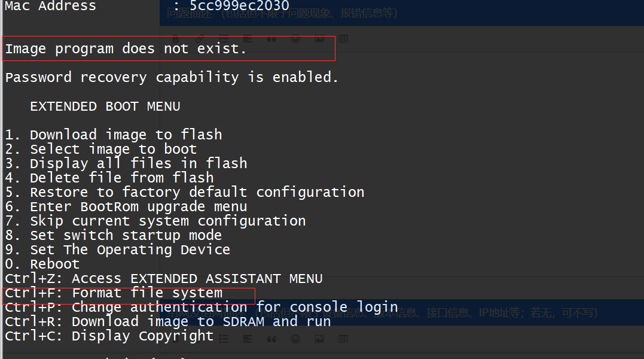Click the text align icon in the lower toolbar
The image size is (644, 359).
coord(248,339)
